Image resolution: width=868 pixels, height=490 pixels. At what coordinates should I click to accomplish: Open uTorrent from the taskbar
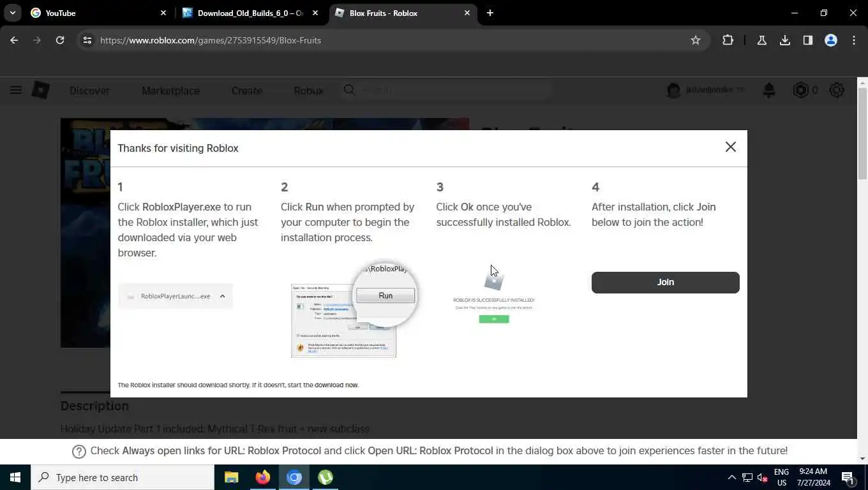pos(325,477)
